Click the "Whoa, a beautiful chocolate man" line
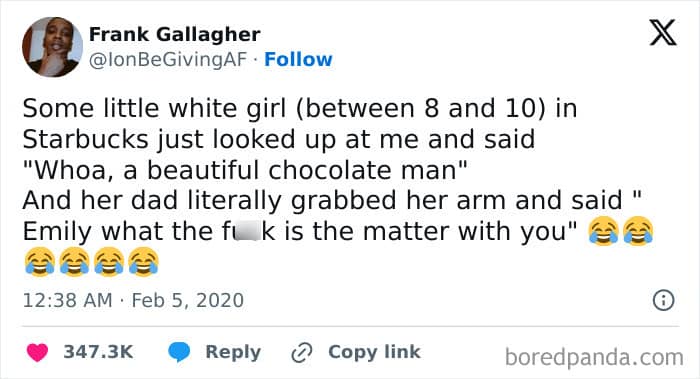The image size is (700, 379). pyautogui.click(x=245, y=170)
